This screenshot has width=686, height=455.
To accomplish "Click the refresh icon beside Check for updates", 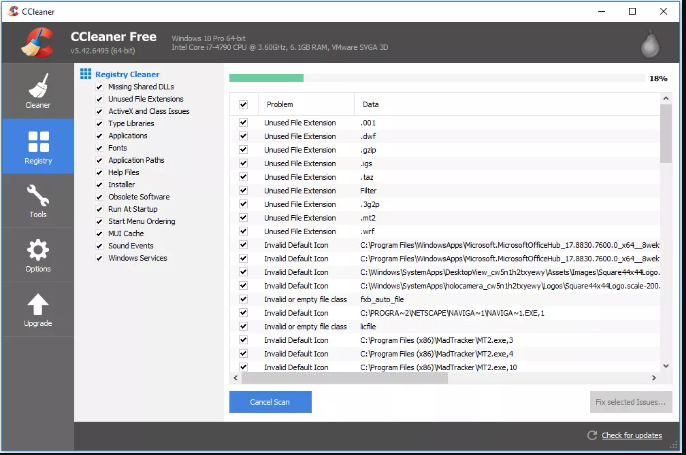I will click(592, 435).
